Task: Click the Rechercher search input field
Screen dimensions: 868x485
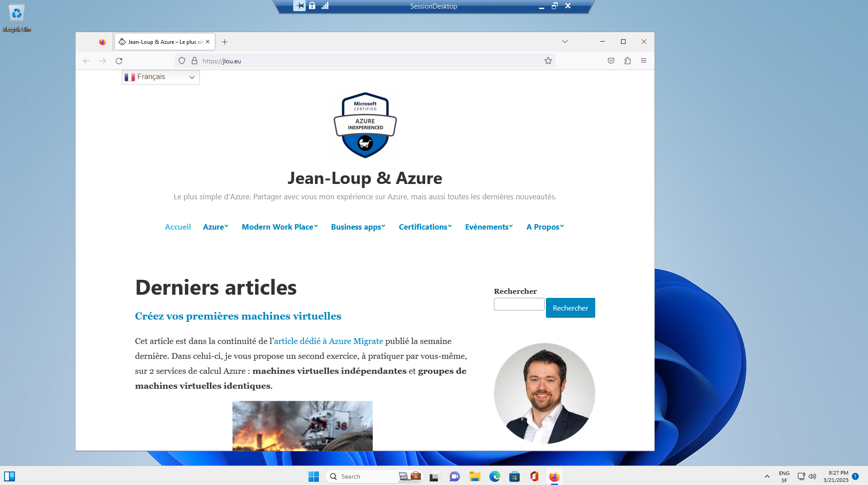Action: [519, 304]
